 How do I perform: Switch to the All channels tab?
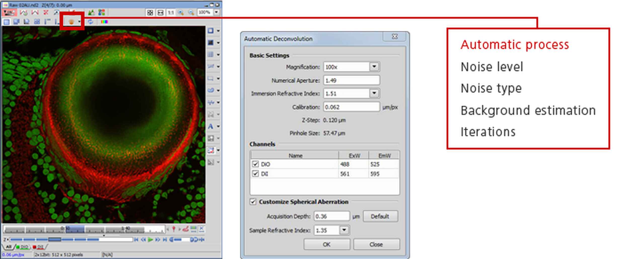(9, 247)
